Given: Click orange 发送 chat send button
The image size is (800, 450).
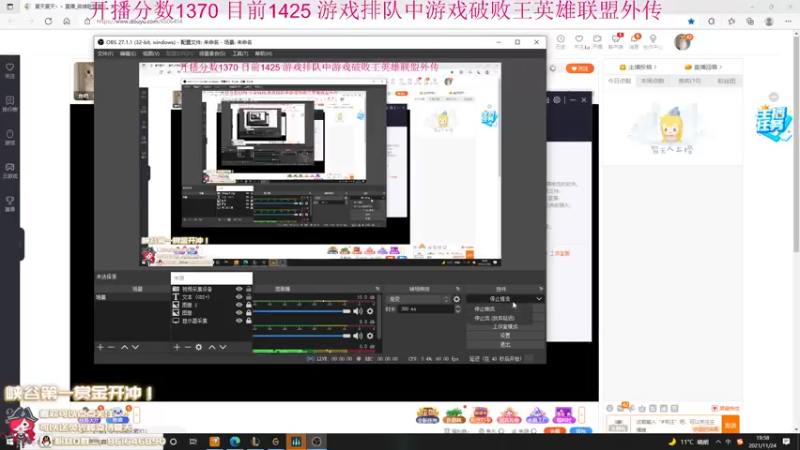Looking at the screenshot, I should pos(731,424).
